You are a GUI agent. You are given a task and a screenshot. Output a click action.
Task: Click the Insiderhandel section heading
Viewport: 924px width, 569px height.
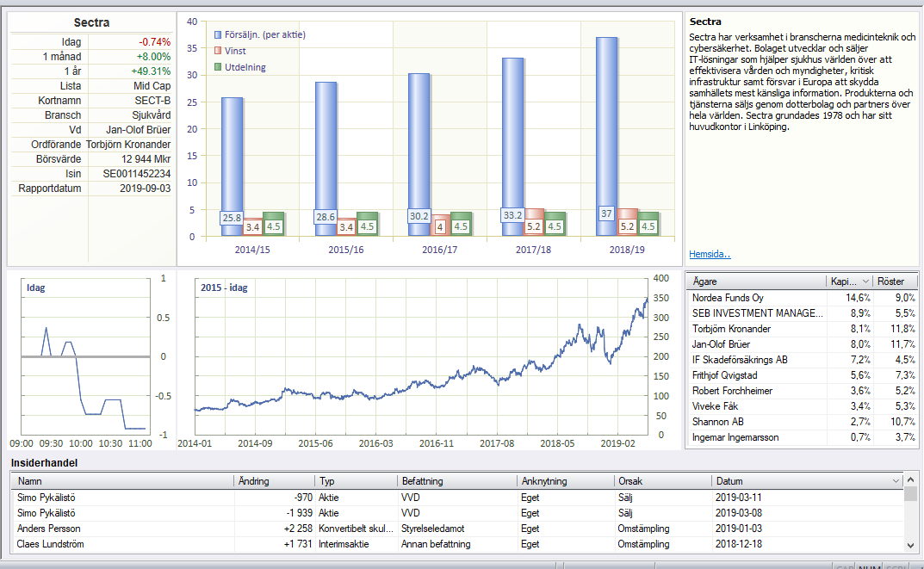click(x=44, y=463)
